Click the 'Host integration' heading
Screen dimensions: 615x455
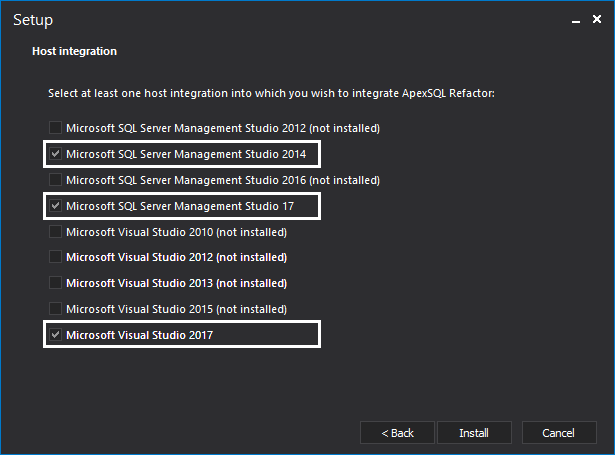click(x=75, y=51)
